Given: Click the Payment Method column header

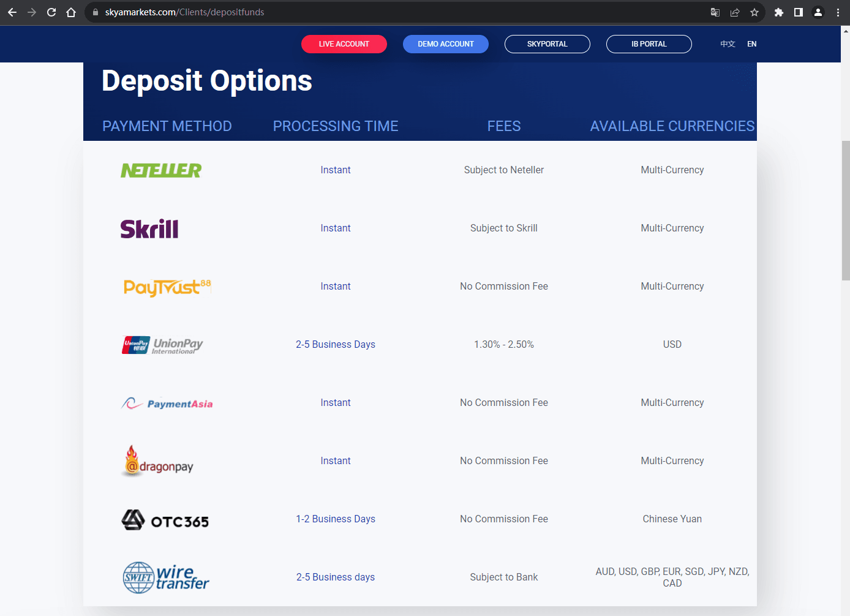Looking at the screenshot, I should pos(167,126).
